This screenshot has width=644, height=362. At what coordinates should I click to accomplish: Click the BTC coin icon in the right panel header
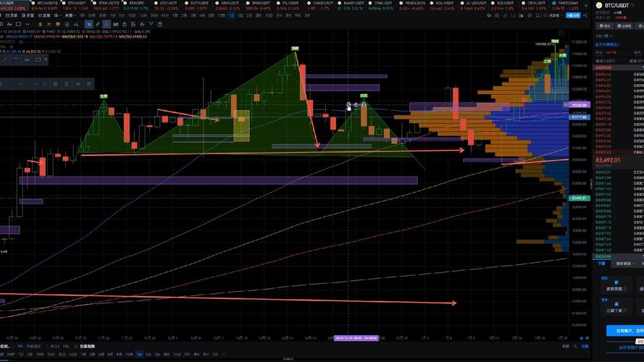[599, 6]
